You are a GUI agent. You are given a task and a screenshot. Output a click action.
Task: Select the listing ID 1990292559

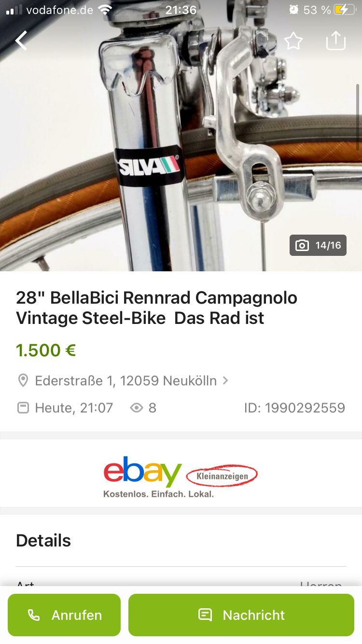click(294, 408)
